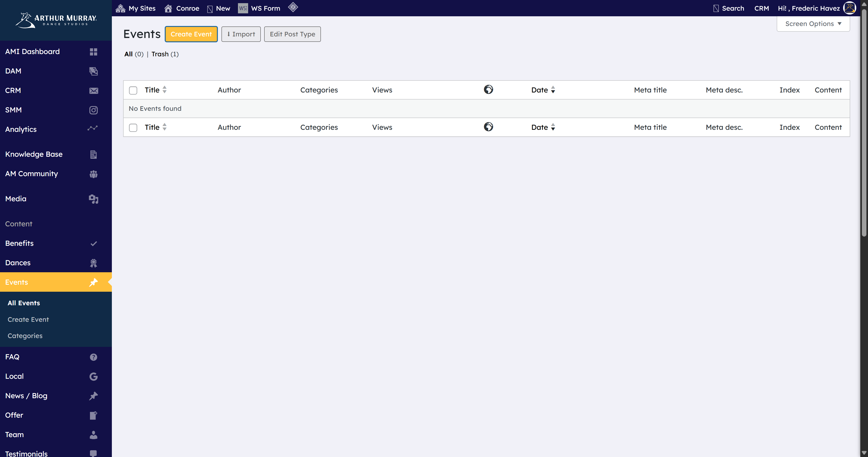Click the Local Google G icon

tap(93, 376)
